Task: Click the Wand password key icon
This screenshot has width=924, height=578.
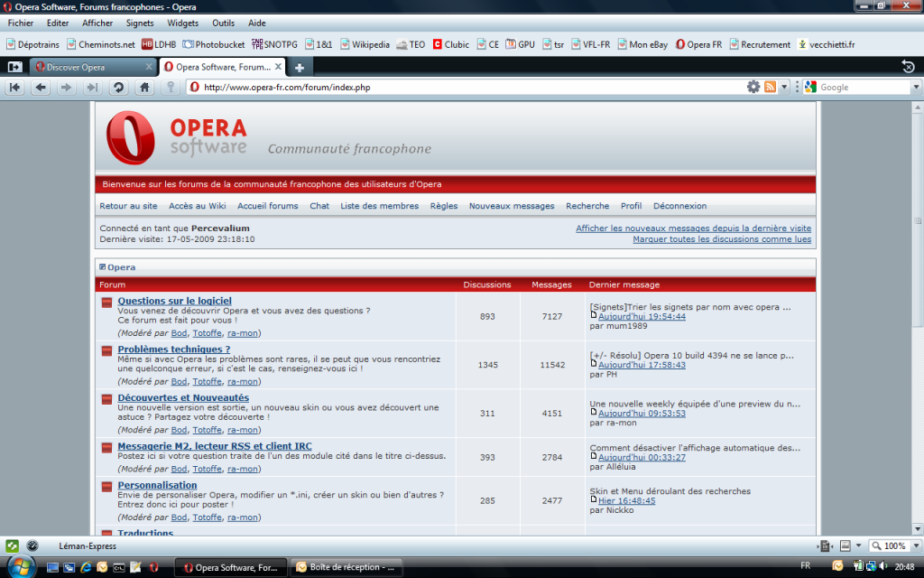Action: click(171, 88)
